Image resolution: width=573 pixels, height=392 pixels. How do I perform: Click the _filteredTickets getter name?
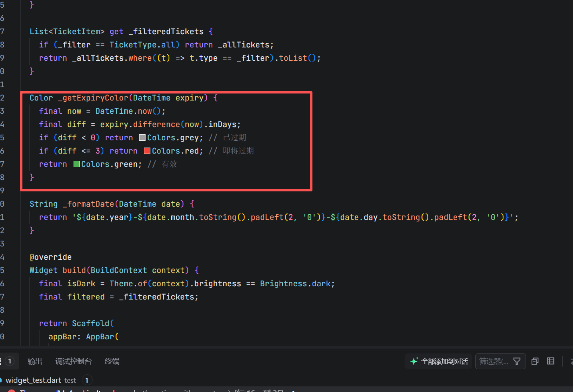pos(166,32)
